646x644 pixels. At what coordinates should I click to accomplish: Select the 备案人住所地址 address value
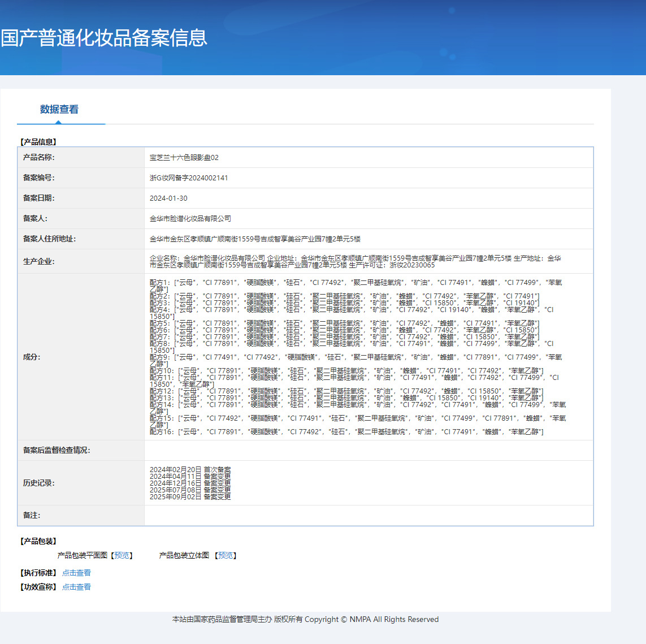point(255,239)
